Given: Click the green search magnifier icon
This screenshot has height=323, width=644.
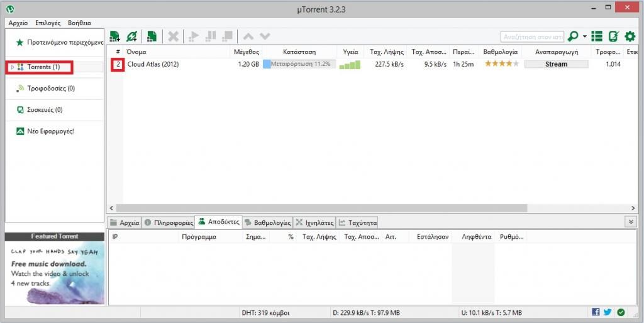Looking at the screenshot, I should pyautogui.click(x=572, y=36).
